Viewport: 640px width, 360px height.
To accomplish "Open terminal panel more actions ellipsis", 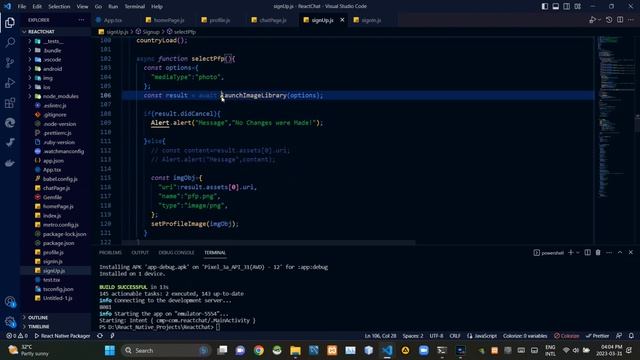I will click(x=609, y=253).
